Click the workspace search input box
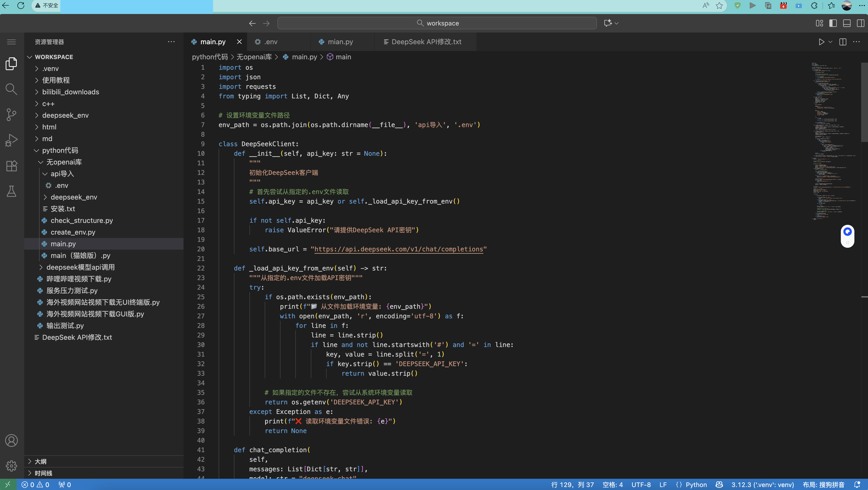 tap(437, 23)
